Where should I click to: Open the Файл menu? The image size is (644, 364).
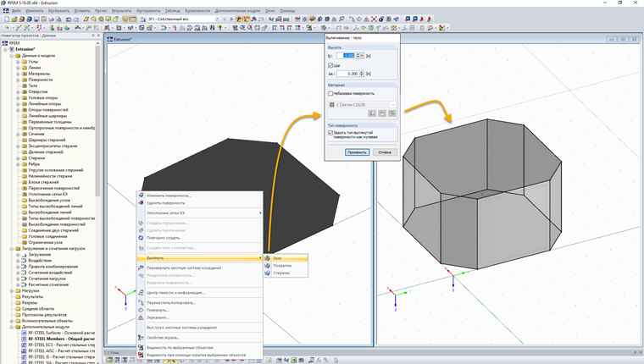(16, 11)
